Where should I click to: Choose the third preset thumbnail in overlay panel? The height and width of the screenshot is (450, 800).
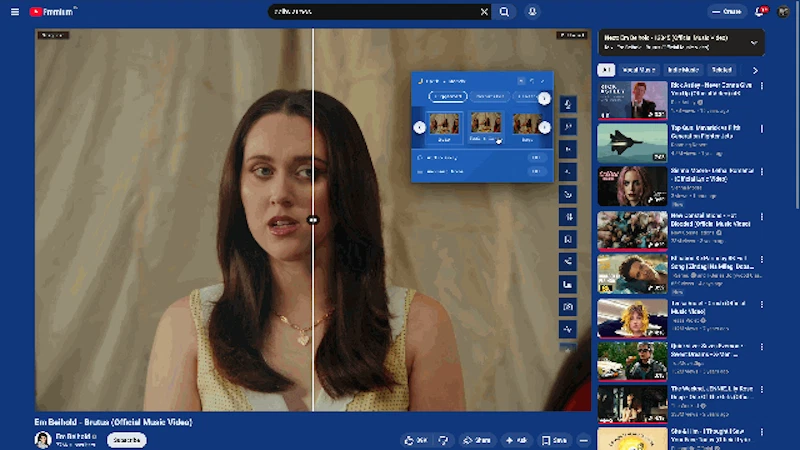[526, 128]
